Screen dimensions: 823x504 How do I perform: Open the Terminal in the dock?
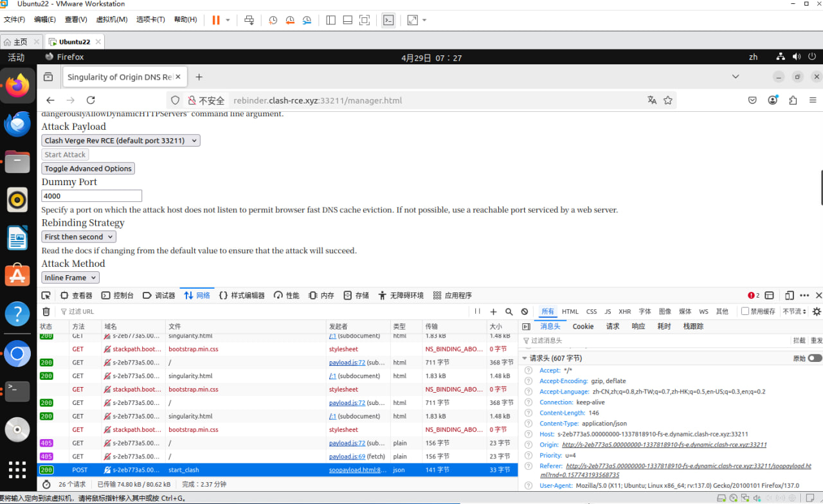point(17,390)
